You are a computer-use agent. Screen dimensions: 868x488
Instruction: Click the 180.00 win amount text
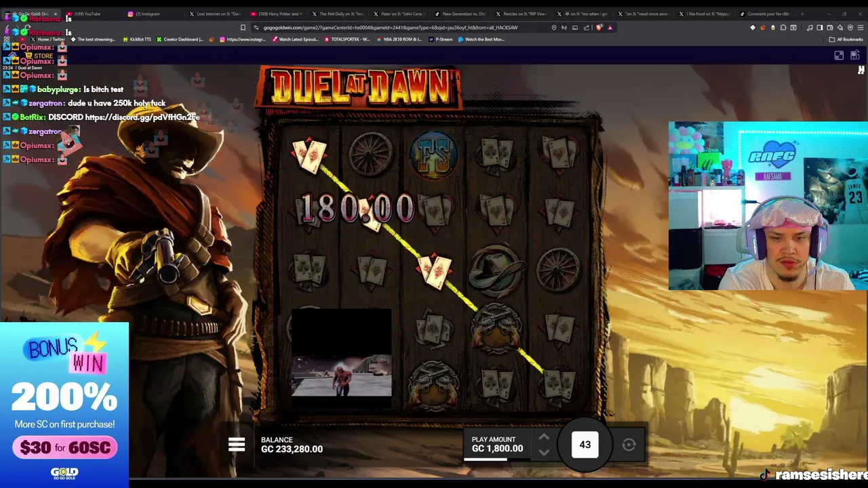click(357, 208)
